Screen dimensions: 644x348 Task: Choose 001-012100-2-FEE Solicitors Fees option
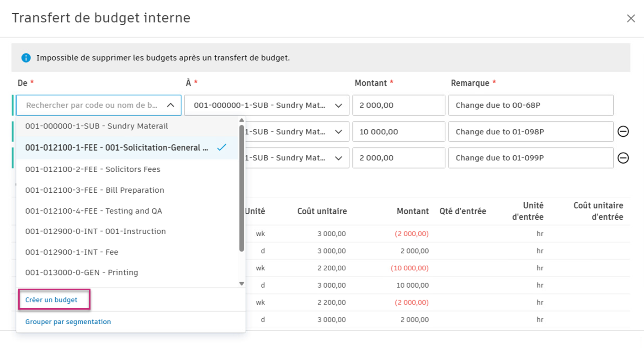point(93,169)
